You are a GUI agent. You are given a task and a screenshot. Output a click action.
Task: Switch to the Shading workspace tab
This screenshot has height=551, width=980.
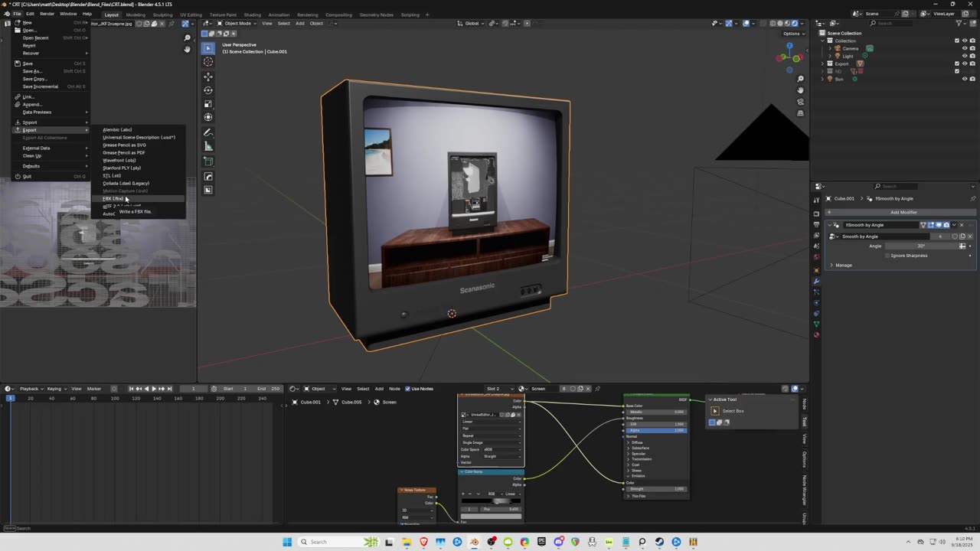point(252,15)
